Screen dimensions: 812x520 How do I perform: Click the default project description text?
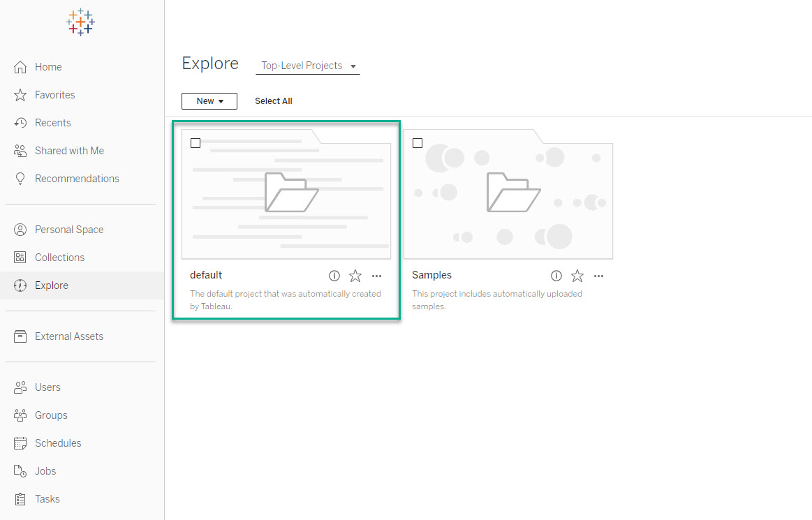[x=286, y=300]
